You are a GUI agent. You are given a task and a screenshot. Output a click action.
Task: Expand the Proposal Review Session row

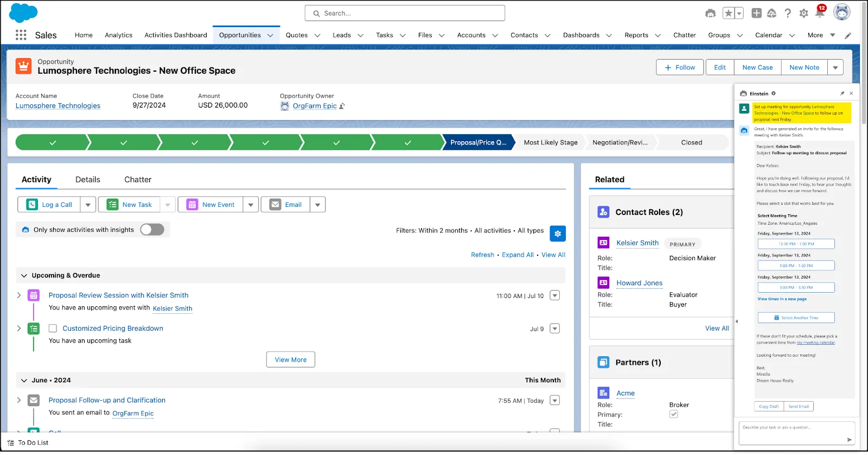tap(19, 295)
